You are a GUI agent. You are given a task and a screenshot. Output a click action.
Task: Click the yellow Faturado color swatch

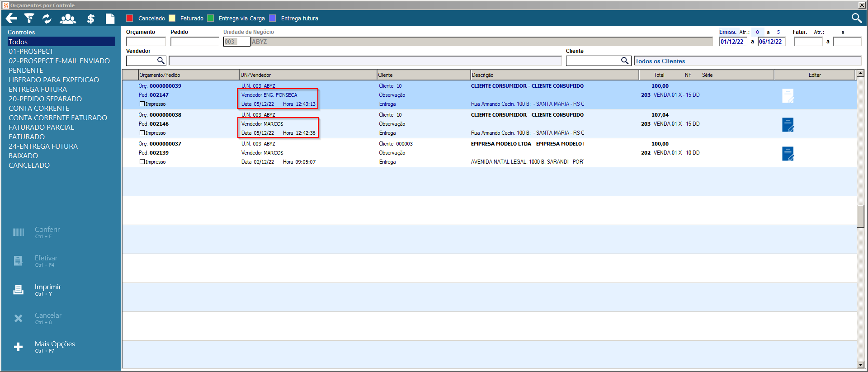[x=172, y=18]
